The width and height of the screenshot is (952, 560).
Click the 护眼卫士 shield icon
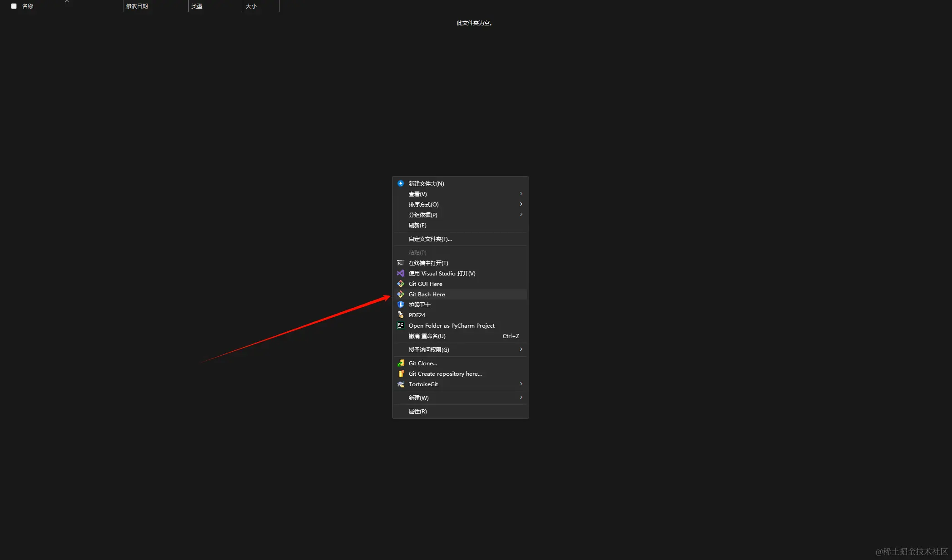pyautogui.click(x=401, y=305)
